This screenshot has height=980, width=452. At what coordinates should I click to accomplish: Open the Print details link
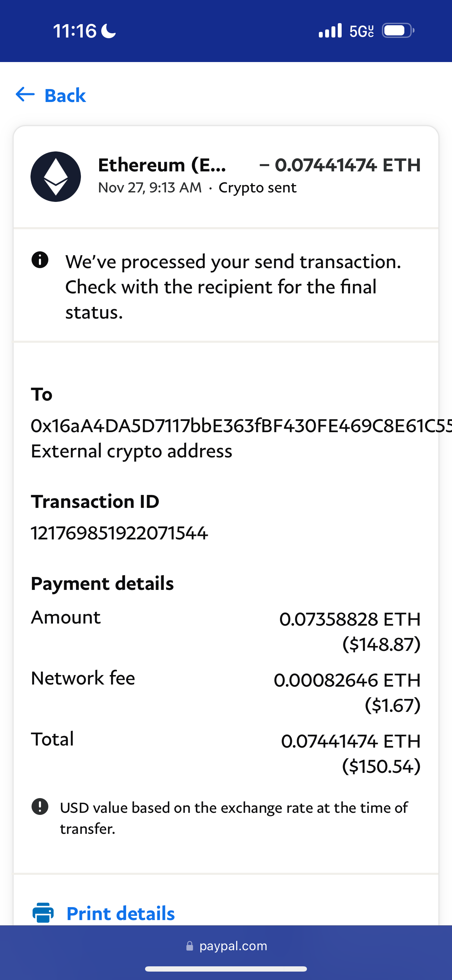point(121,913)
